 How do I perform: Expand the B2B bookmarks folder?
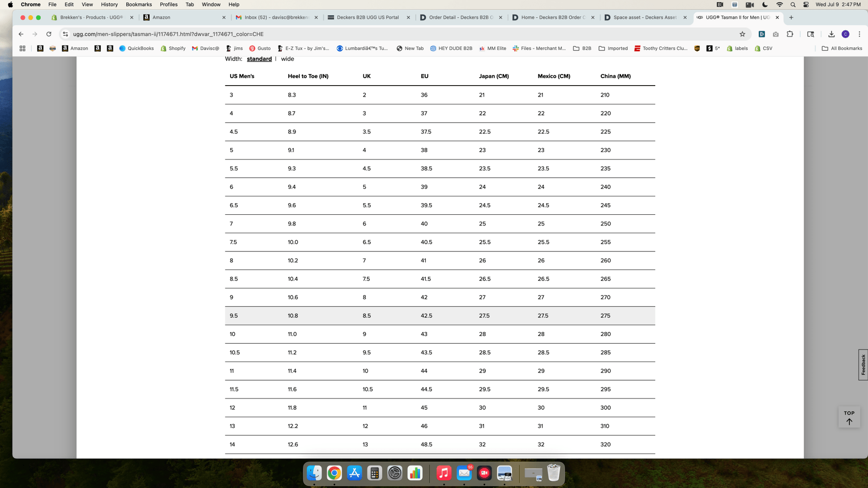click(582, 48)
